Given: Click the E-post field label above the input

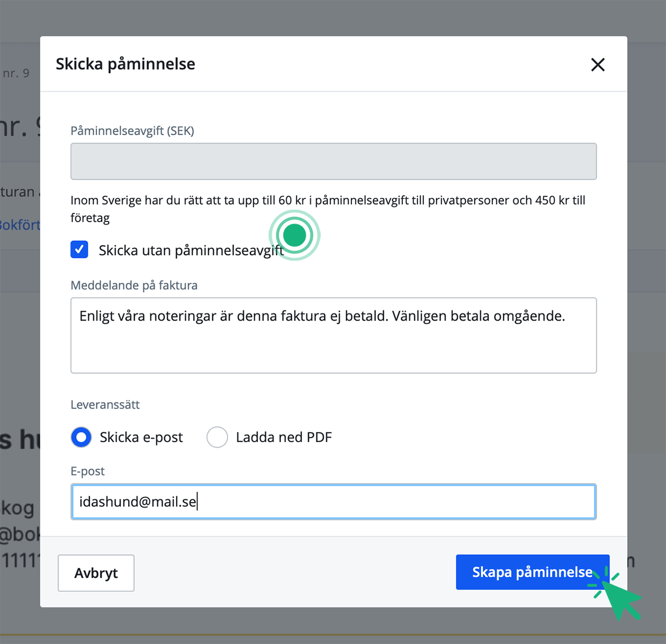Looking at the screenshot, I should [x=87, y=471].
